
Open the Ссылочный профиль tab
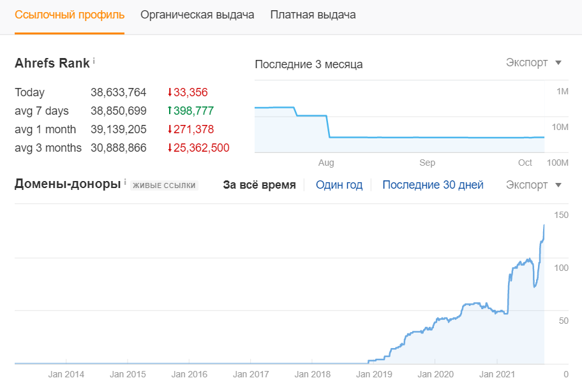pos(70,15)
